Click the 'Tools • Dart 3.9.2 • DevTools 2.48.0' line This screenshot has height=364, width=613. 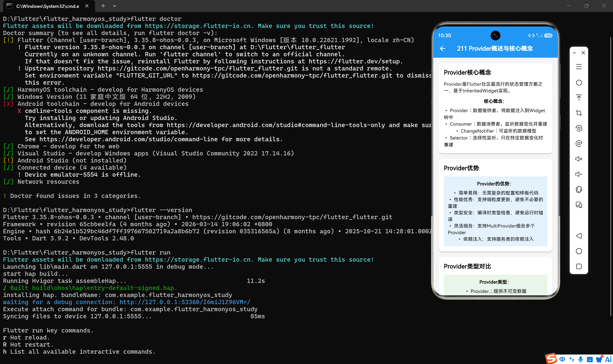point(69,238)
